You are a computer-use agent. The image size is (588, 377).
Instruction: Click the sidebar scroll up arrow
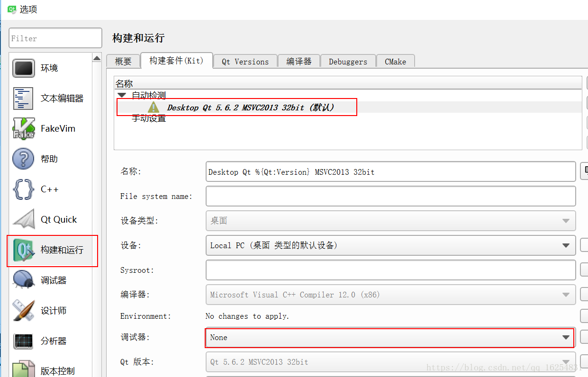[97, 58]
